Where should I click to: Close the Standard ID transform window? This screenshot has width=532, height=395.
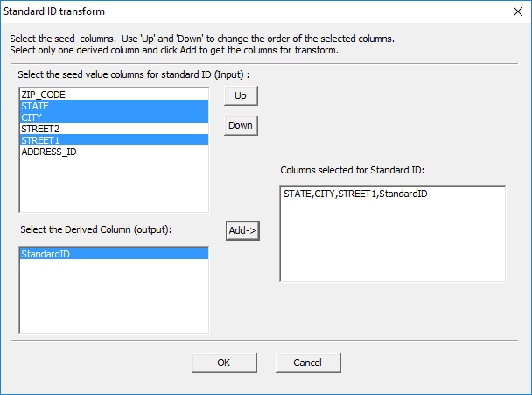click(518, 11)
